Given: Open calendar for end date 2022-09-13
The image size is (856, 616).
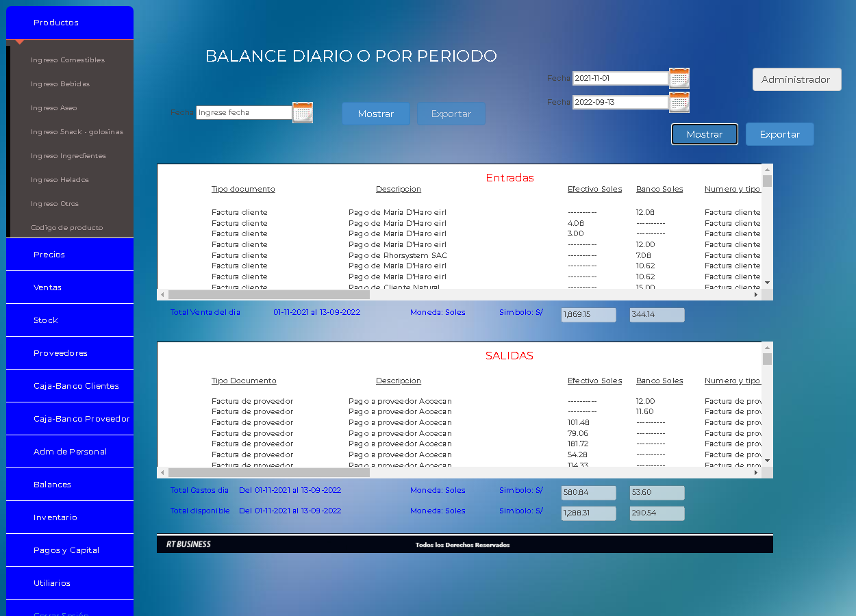Looking at the screenshot, I should click(x=679, y=103).
